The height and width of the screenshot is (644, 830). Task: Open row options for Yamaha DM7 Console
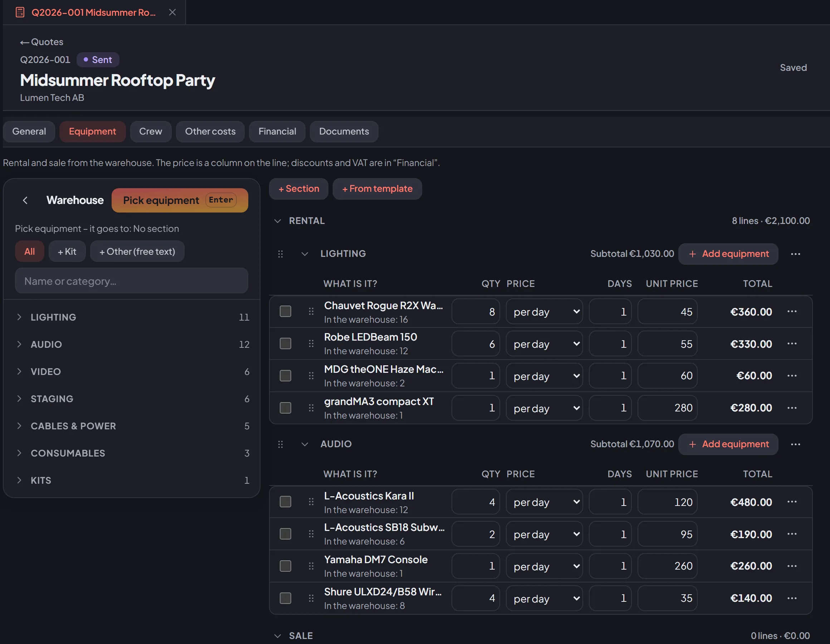coord(792,566)
